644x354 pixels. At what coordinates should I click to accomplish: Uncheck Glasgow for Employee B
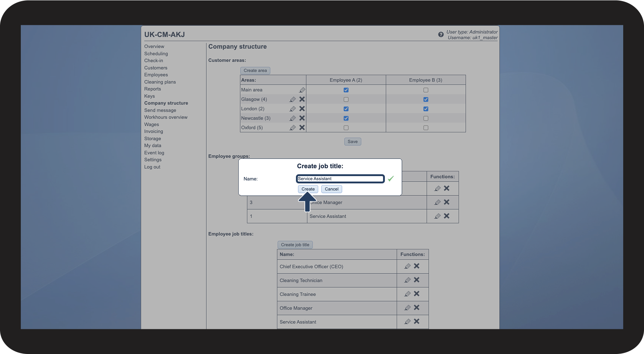426,100
